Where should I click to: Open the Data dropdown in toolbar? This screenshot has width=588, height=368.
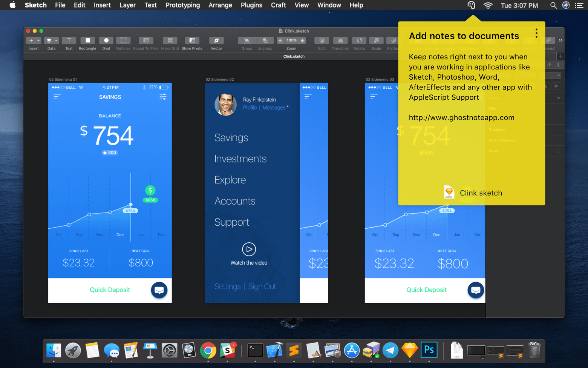pyautogui.click(x=51, y=40)
